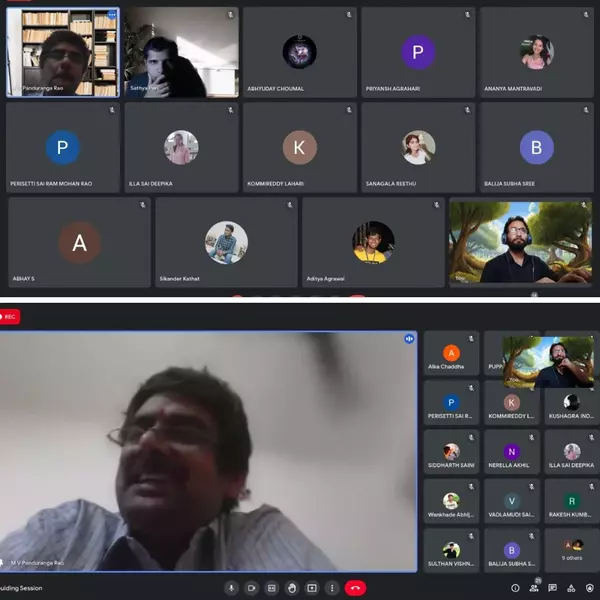Viewport: 600px width, 600px height.
Task: Turn on closed captions
Action: 271,588
